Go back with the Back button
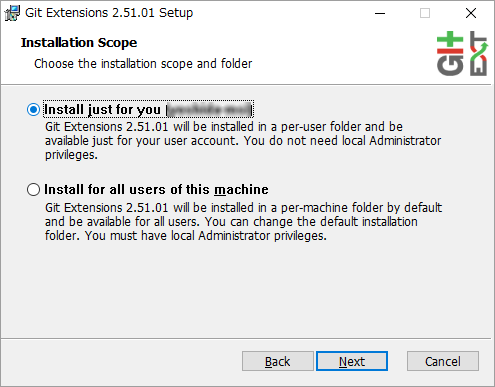The image size is (495, 387). [278, 361]
